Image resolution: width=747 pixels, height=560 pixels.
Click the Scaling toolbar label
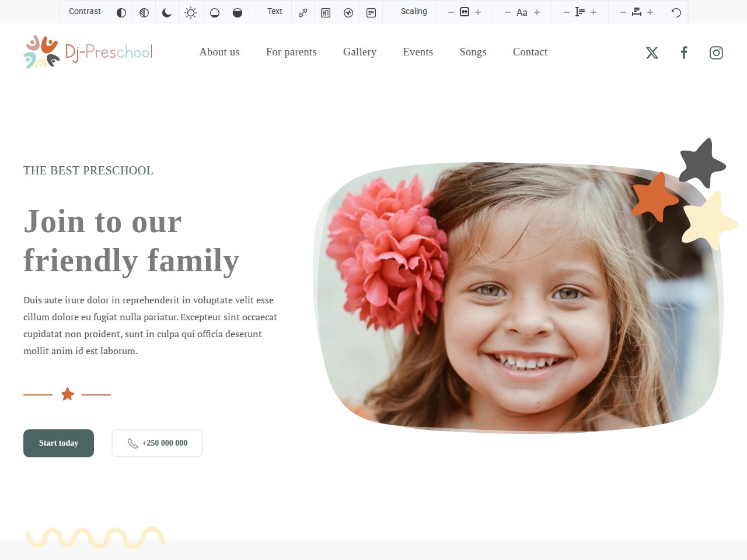point(414,11)
